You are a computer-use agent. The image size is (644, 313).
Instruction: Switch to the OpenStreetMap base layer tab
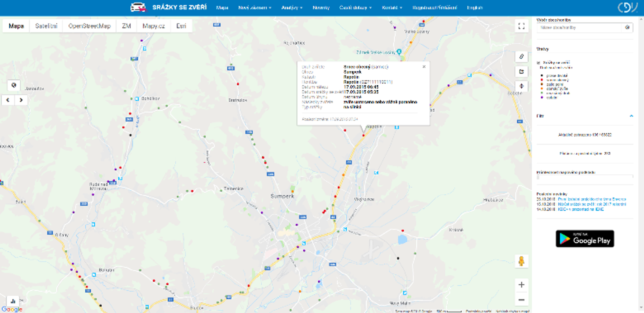pyautogui.click(x=89, y=26)
